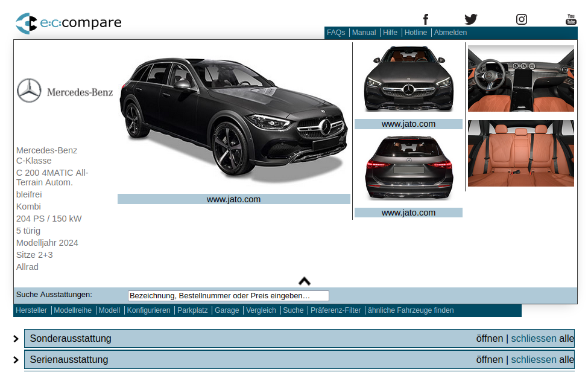588x381 pixels.
Task: Click schliessen in Sonderausstattung row
Action: point(534,339)
